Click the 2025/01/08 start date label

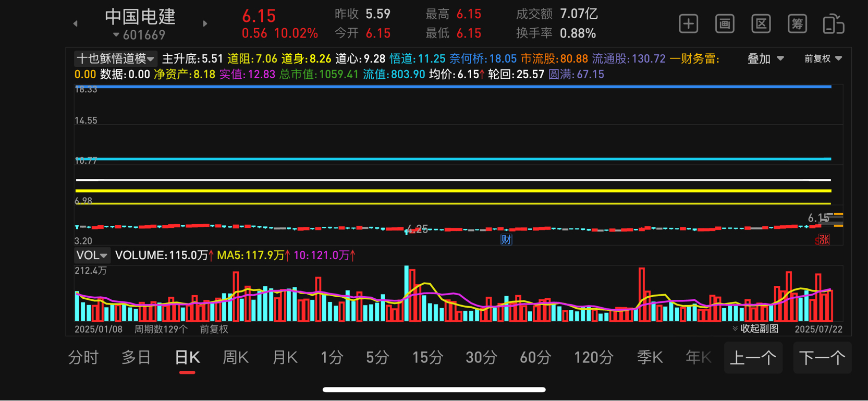pos(99,329)
